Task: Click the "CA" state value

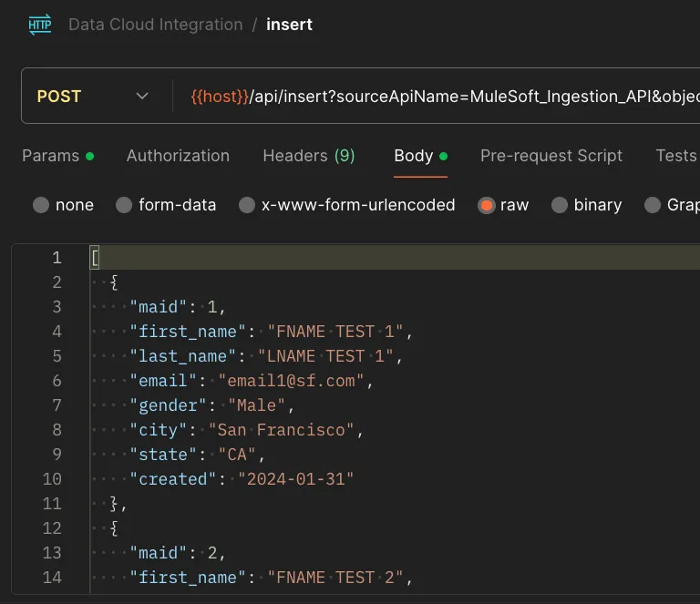Action: pyautogui.click(x=237, y=454)
